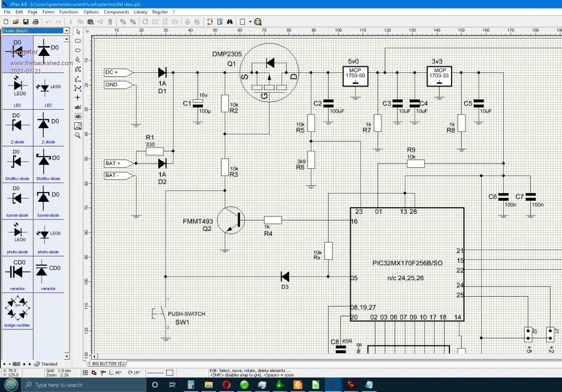Image resolution: width=562 pixels, height=392 pixels.
Task: Select the insert image tool
Action: tap(78, 126)
